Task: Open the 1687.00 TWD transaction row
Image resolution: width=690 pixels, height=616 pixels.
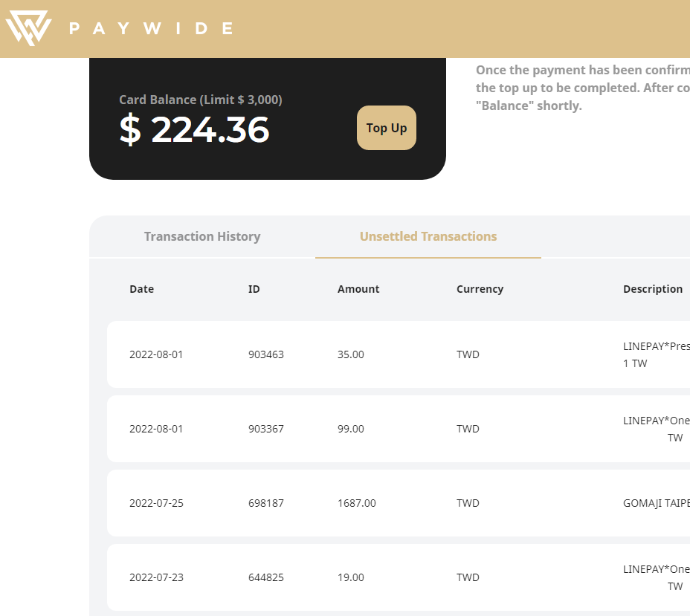Action: click(x=399, y=503)
